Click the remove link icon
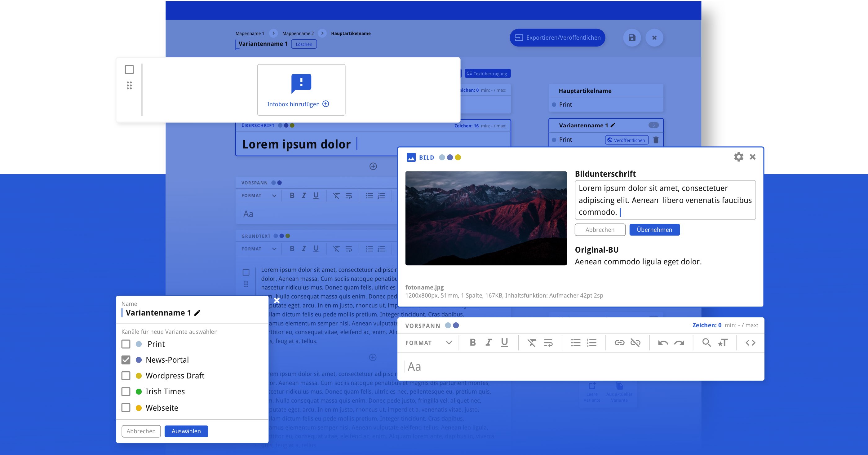The image size is (868, 455). (635, 343)
